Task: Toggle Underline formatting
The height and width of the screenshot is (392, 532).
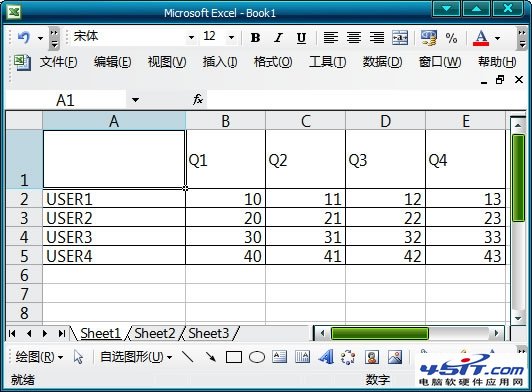Action: pyautogui.click(x=301, y=37)
